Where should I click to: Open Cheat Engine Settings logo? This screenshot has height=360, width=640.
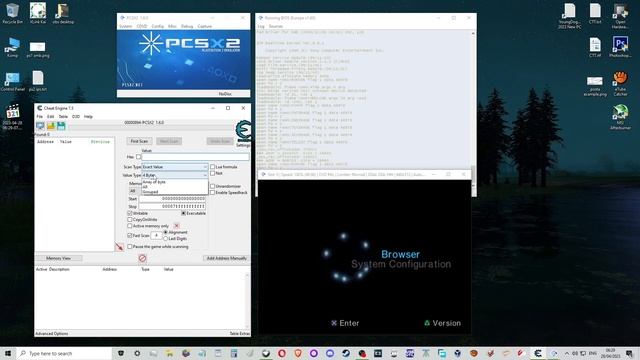(244, 131)
